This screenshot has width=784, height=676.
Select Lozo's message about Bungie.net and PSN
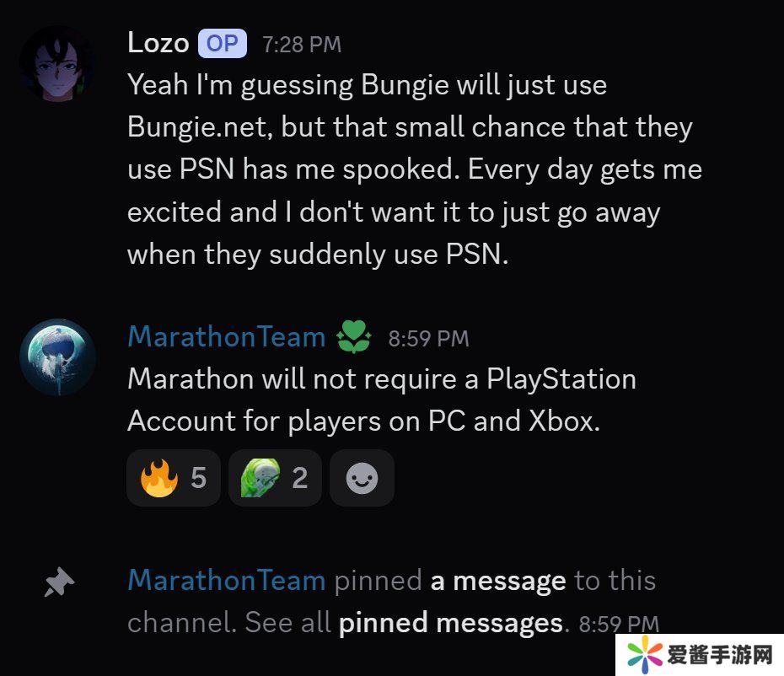[415, 169]
